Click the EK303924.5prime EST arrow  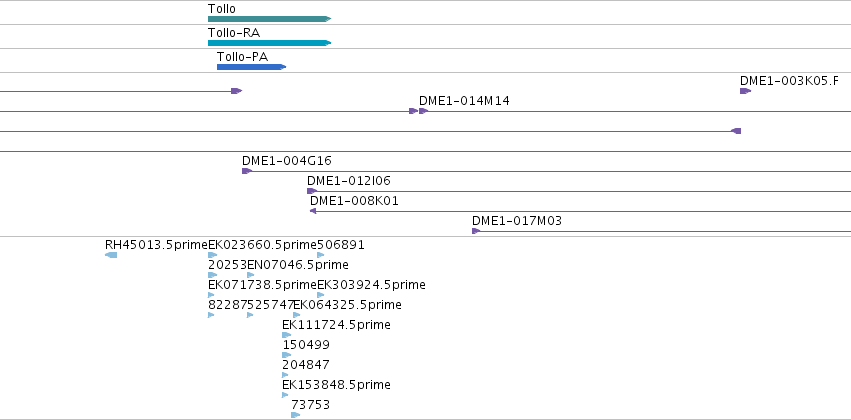pos(320,295)
